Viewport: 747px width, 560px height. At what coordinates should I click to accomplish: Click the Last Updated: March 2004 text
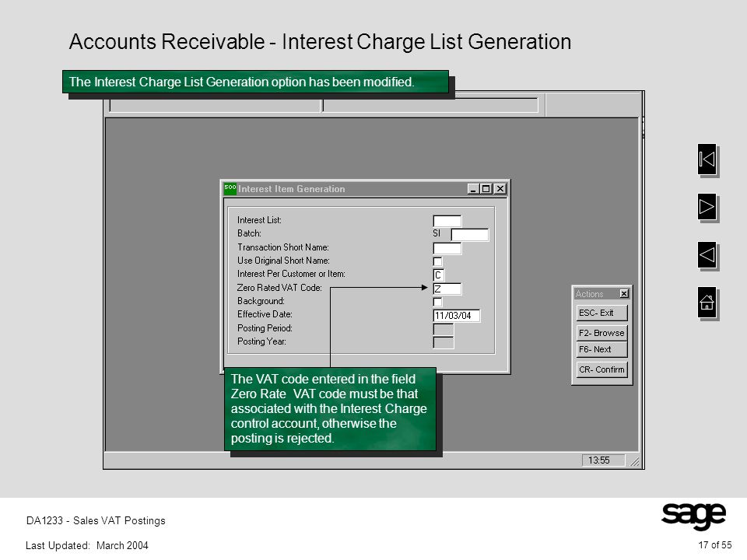click(86, 546)
